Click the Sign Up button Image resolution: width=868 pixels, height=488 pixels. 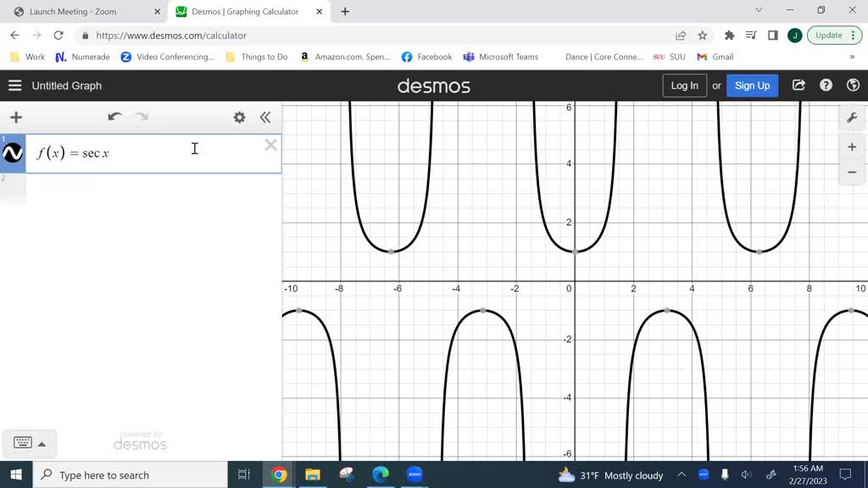click(x=752, y=86)
